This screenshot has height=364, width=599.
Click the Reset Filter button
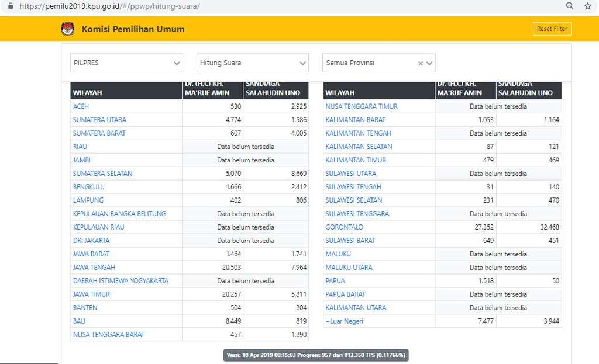(x=552, y=29)
